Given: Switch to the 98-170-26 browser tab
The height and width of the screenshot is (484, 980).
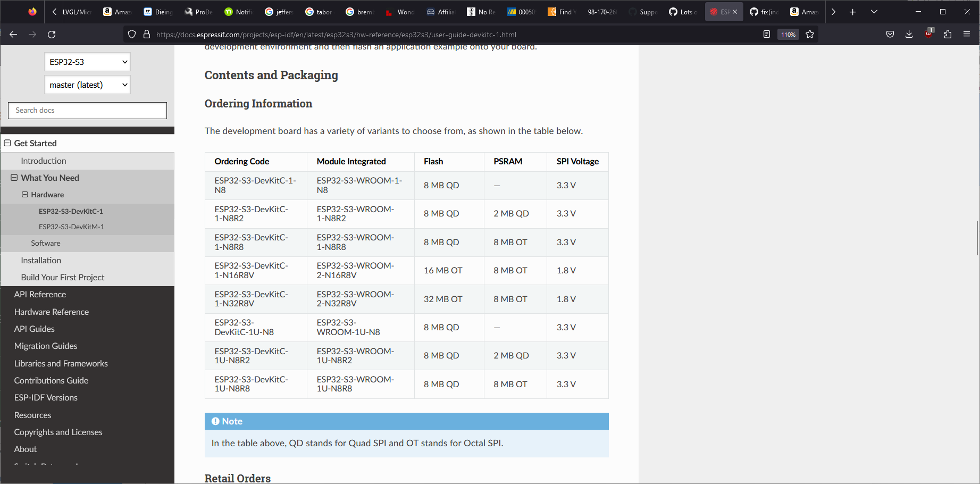Looking at the screenshot, I should [603, 12].
